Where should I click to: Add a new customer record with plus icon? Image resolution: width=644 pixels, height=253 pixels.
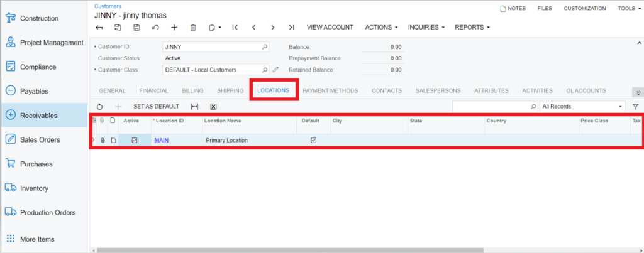[174, 28]
